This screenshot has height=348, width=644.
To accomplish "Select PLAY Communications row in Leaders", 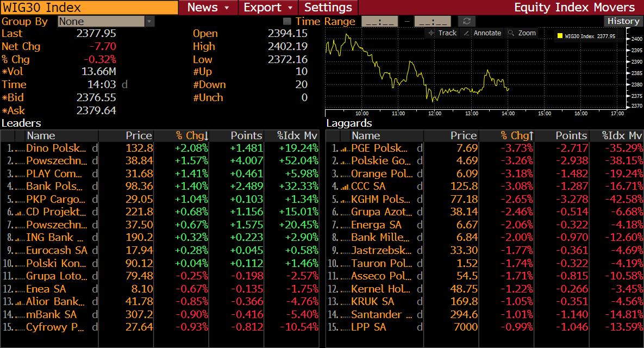I will click(x=160, y=174).
